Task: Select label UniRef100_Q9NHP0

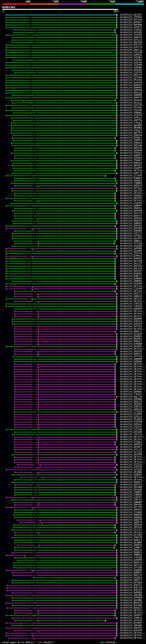Action: click(x=131, y=206)
